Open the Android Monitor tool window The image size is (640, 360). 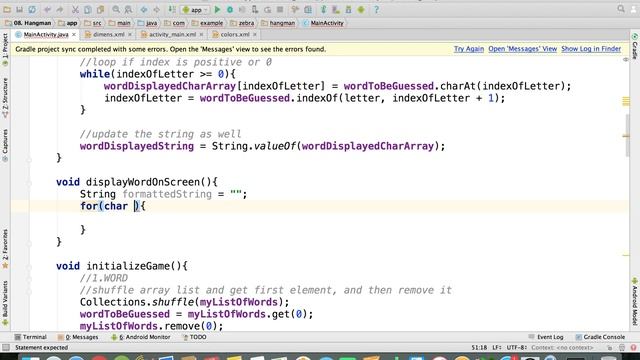coord(141,337)
